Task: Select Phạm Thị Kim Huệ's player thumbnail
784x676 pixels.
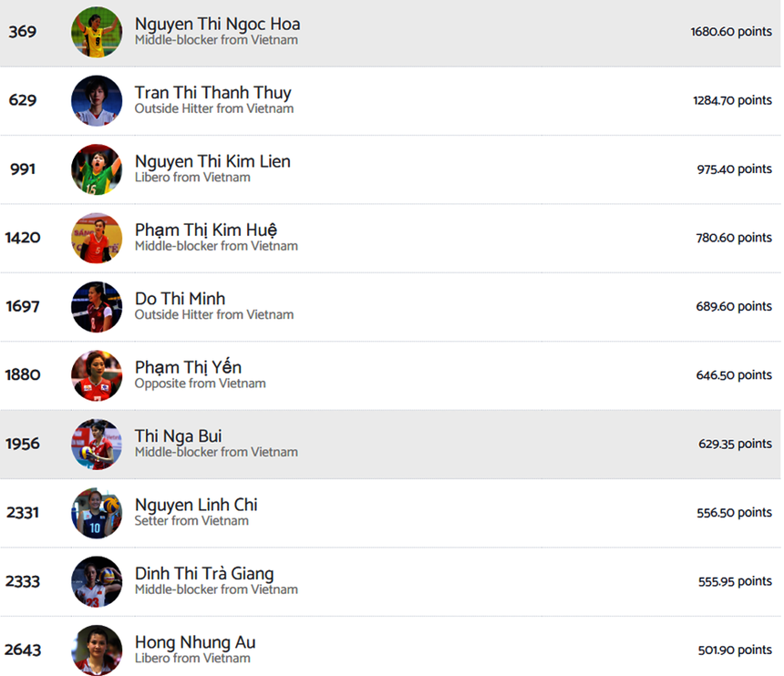Action: pyautogui.click(x=97, y=238)
